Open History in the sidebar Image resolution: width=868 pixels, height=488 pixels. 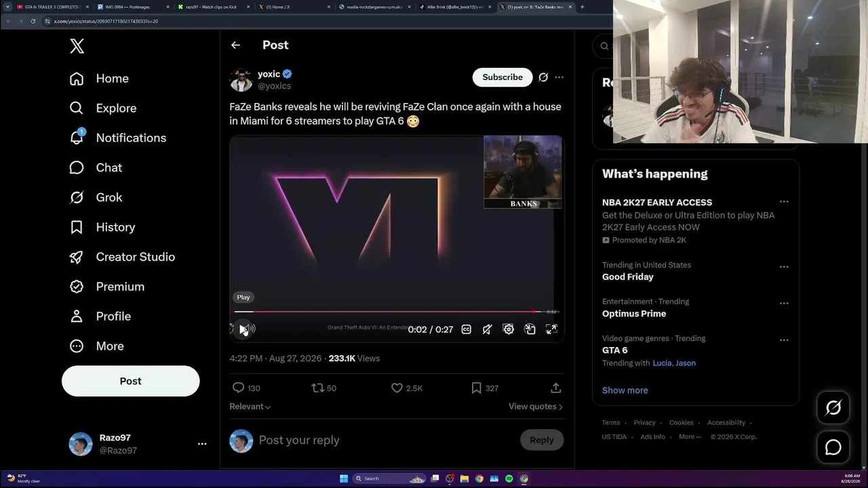[x=102, y=227]
